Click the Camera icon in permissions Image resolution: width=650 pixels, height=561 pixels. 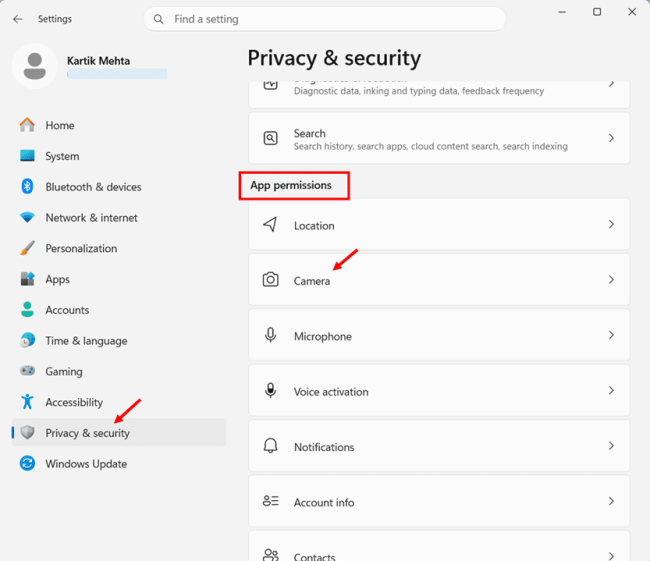[x=270, y=279]
